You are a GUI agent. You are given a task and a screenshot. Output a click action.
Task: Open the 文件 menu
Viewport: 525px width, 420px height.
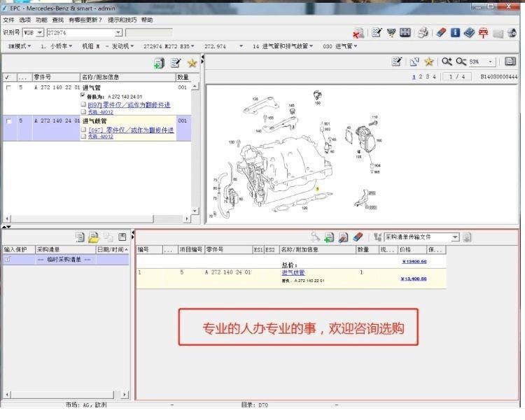click(8, 20)
